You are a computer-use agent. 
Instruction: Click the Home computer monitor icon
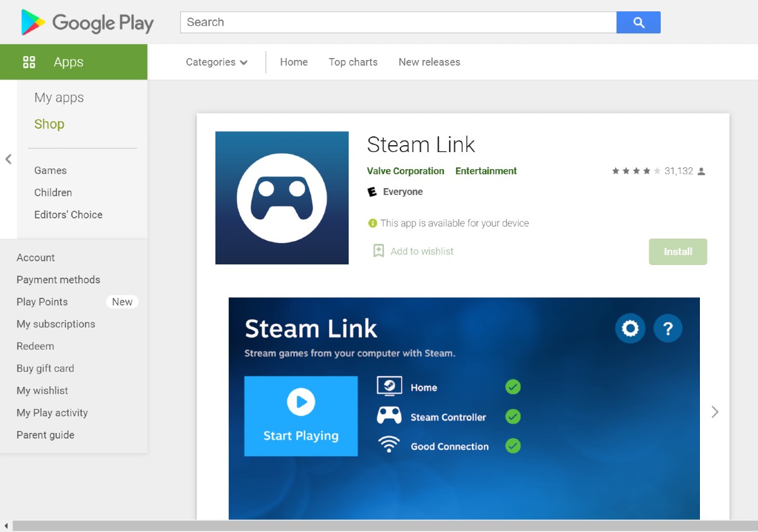pos(389,386)
